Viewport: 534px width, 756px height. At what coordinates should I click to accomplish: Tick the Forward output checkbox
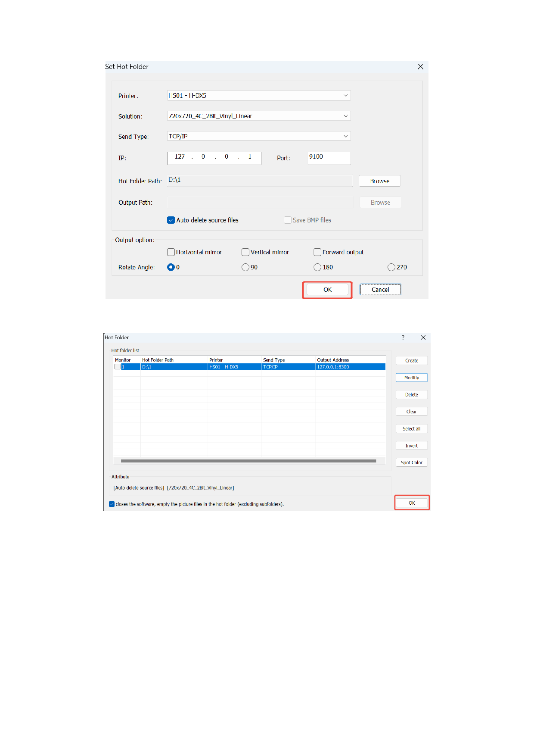tap(317, 252)
